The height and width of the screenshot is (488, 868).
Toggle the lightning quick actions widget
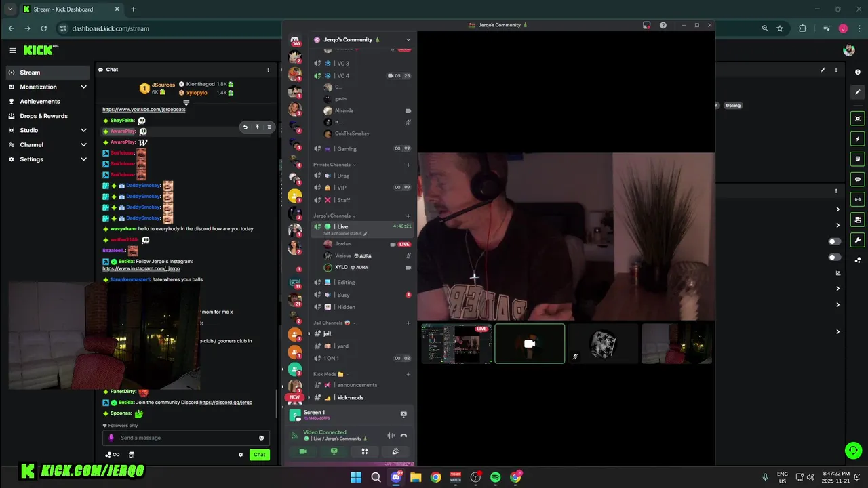(x=858, y=139)
